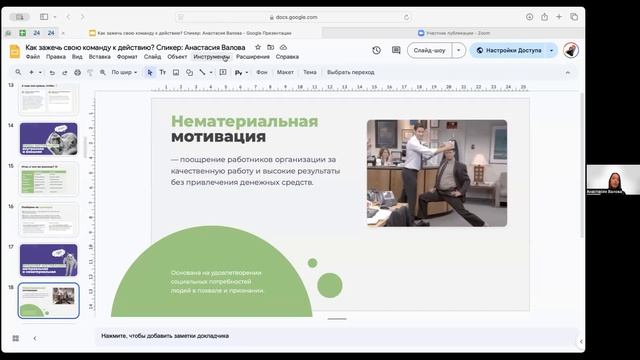Expand the side panel chevron at bottom right
This screenshot has width=640, height=360.
click(x=581, y=341)
